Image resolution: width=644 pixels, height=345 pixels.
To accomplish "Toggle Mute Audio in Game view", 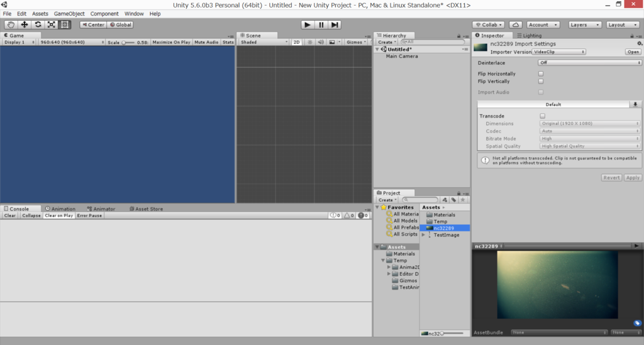I will [206, 42].
